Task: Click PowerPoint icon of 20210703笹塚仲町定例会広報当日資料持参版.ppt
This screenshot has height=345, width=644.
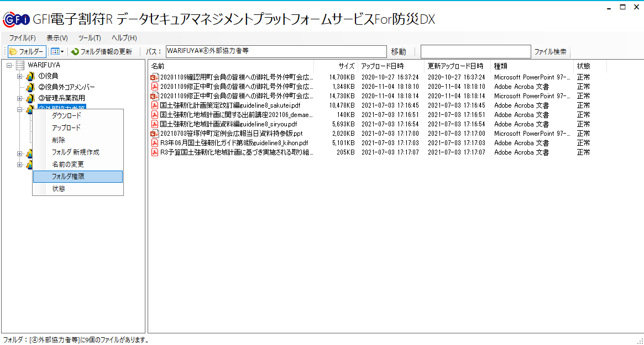Action: (x=155, y=134)
